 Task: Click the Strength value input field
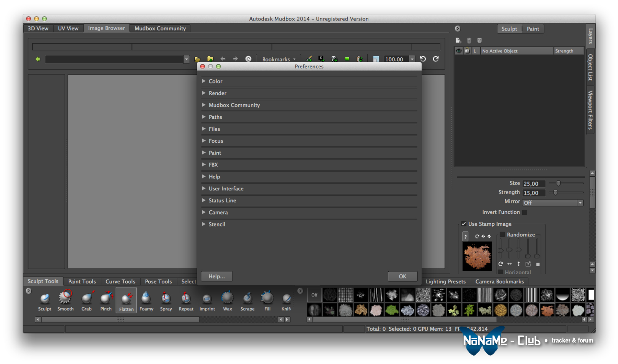(534, 193)
